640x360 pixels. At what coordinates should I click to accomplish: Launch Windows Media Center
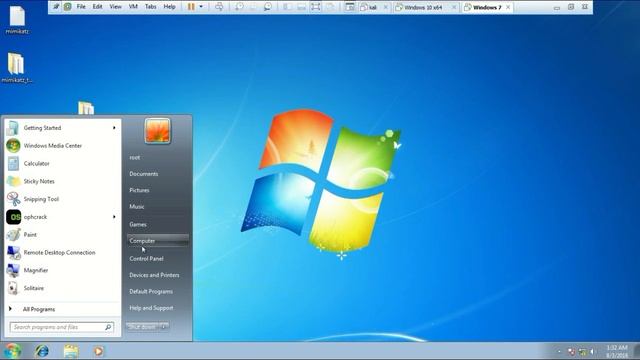tap(62, 146)
